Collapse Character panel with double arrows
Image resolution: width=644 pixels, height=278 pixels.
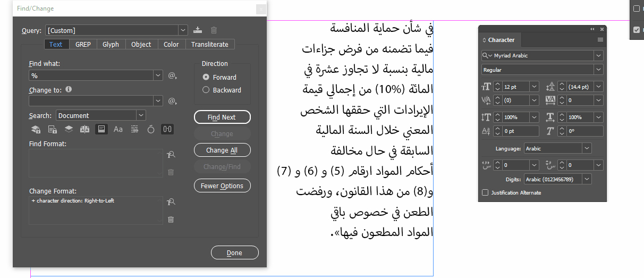tap(592, 29)
